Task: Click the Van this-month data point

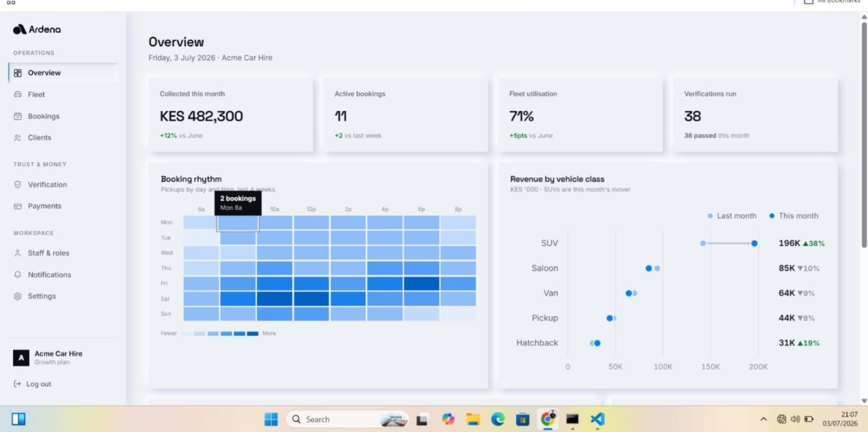Action: [x=629, y=293]
